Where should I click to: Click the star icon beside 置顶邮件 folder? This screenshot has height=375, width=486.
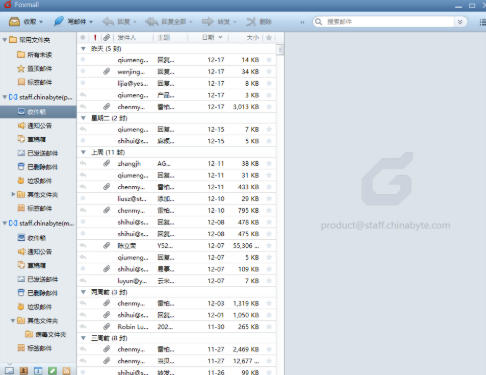(x=21, y=69)
